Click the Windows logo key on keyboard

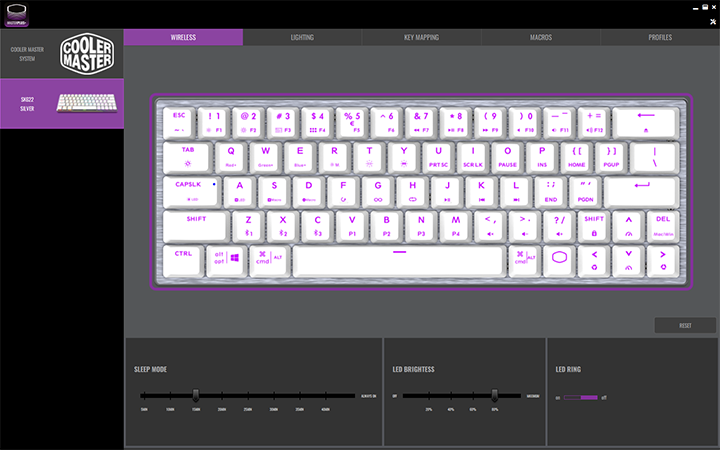[234, 259]
